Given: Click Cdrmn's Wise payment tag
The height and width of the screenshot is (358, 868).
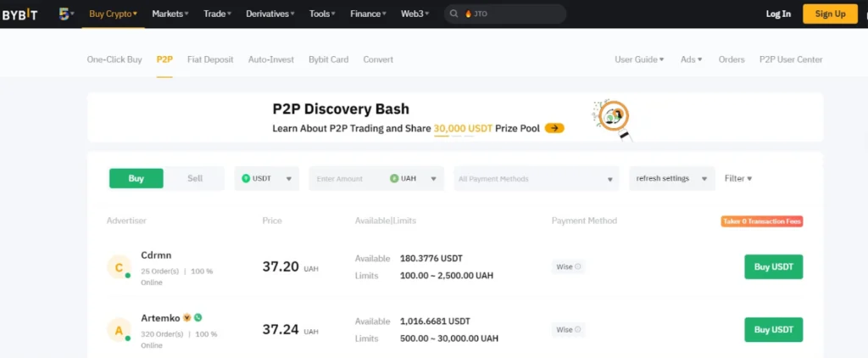Looking at the screenshot, I should tap(569, 266).
